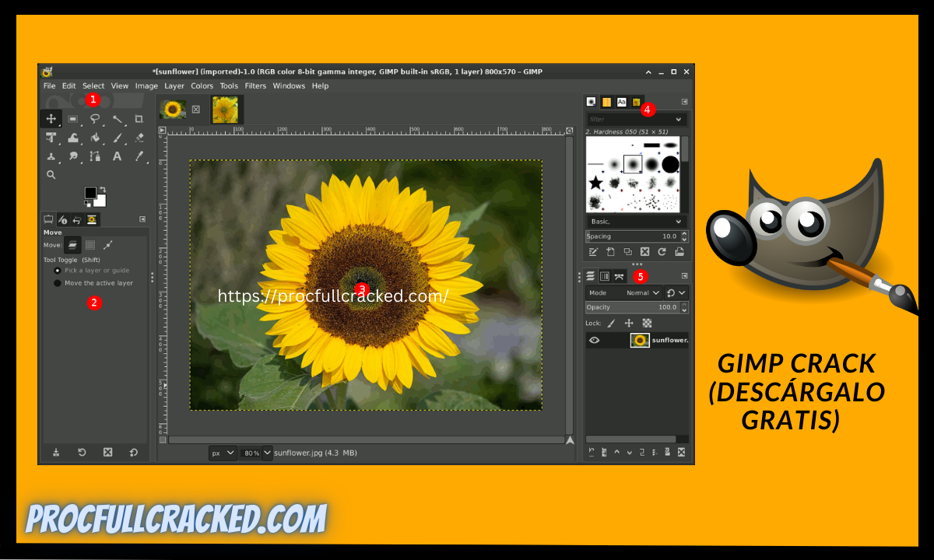
Task: Select the Color Picker eyedropper tool
Action: pos(139,156)
